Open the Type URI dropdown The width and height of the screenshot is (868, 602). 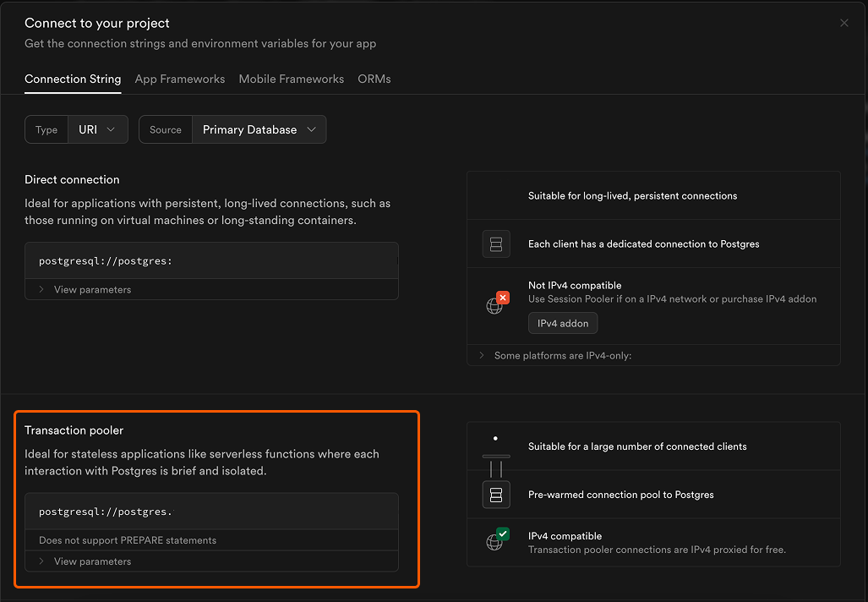[98, 129]
